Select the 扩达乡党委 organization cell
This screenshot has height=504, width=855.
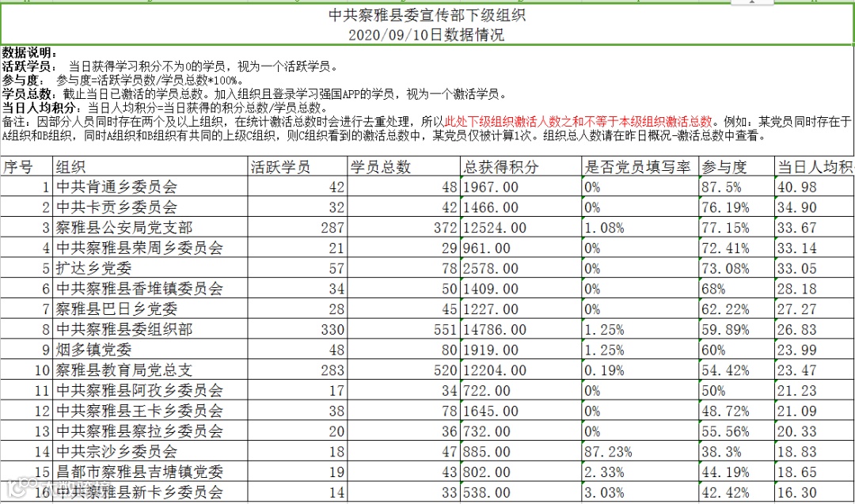(x=150, y=268)
